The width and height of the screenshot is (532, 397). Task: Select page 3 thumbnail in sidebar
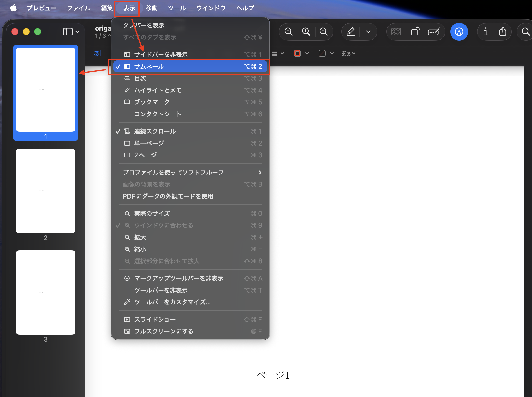pos(46,293)
